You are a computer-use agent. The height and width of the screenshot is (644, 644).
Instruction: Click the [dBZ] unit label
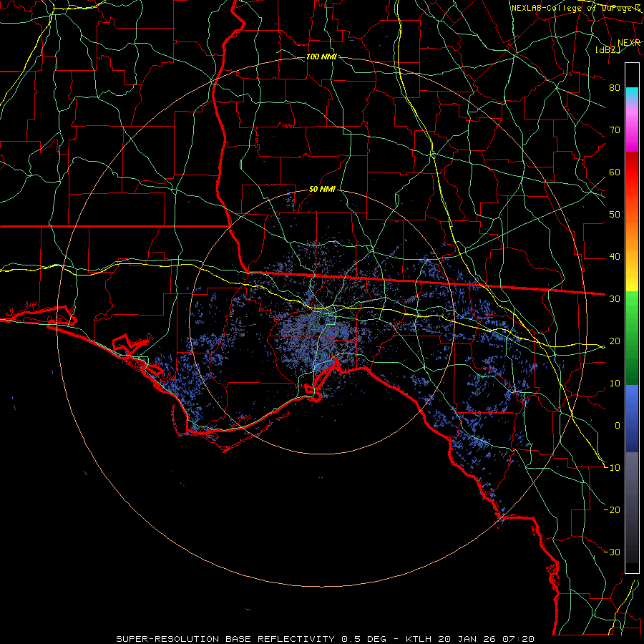[x=608, y=49]
